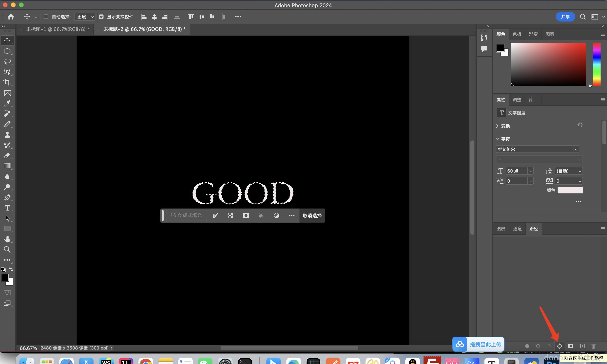The width and height of the screenshot is (607, 364).
Task: Click make work path from selection icon
Action: [560, 346]
